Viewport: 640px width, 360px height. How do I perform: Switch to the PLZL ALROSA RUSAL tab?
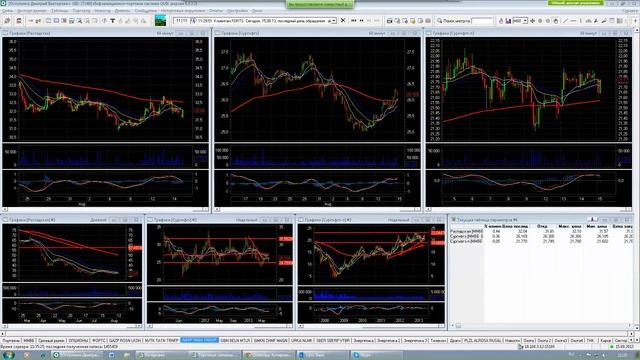[x=482, y=340]
